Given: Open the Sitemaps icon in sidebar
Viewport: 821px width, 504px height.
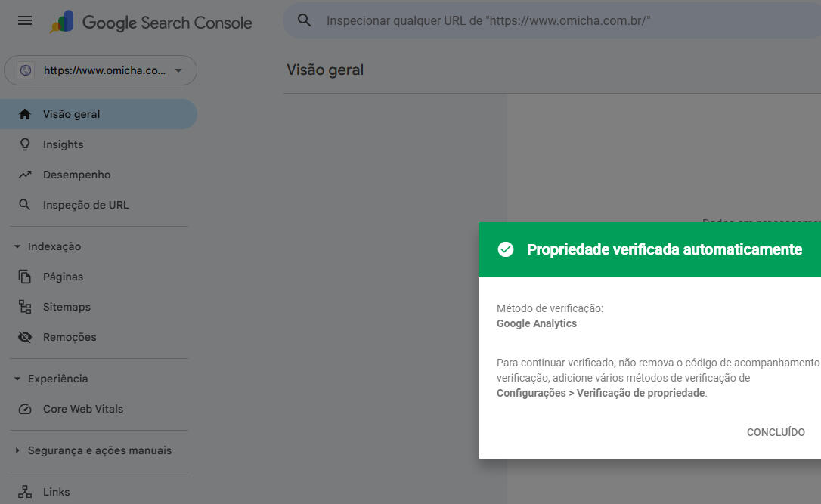Looking at the screenshot, I should [26, 307].
